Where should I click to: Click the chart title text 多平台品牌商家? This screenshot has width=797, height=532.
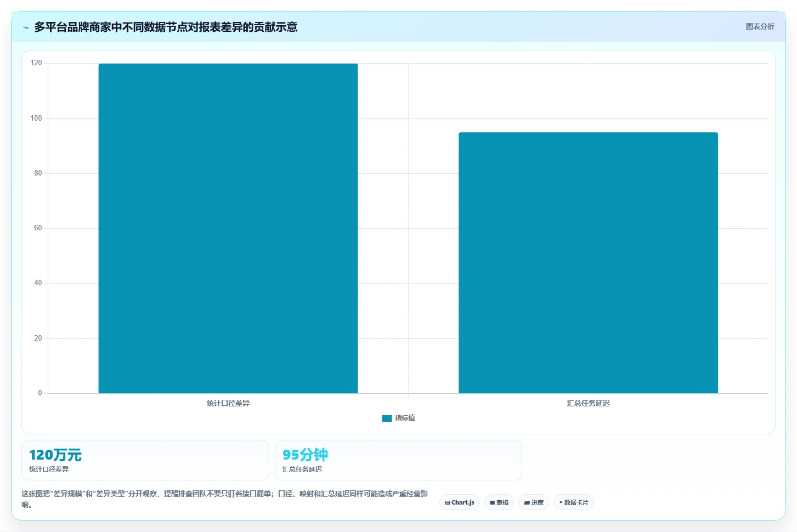166,27
